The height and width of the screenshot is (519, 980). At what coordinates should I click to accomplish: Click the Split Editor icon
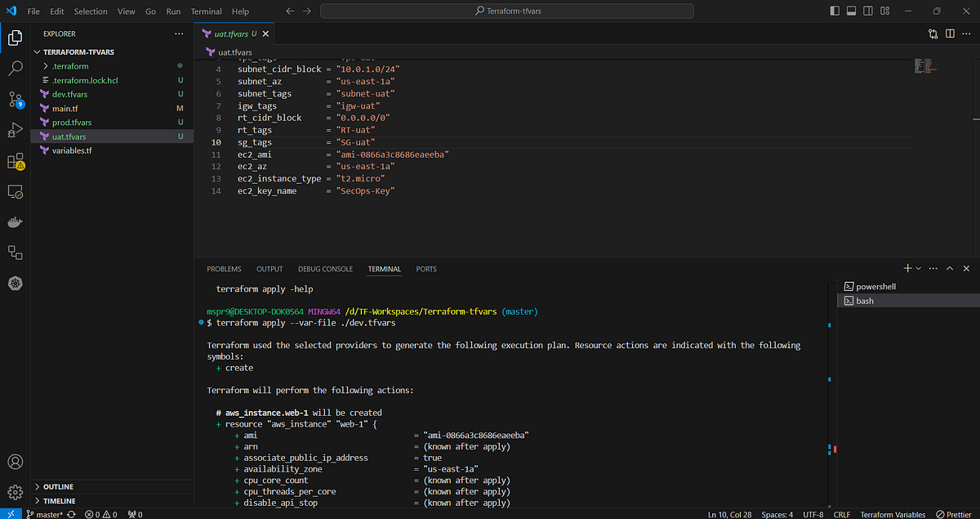click(950, 33)
